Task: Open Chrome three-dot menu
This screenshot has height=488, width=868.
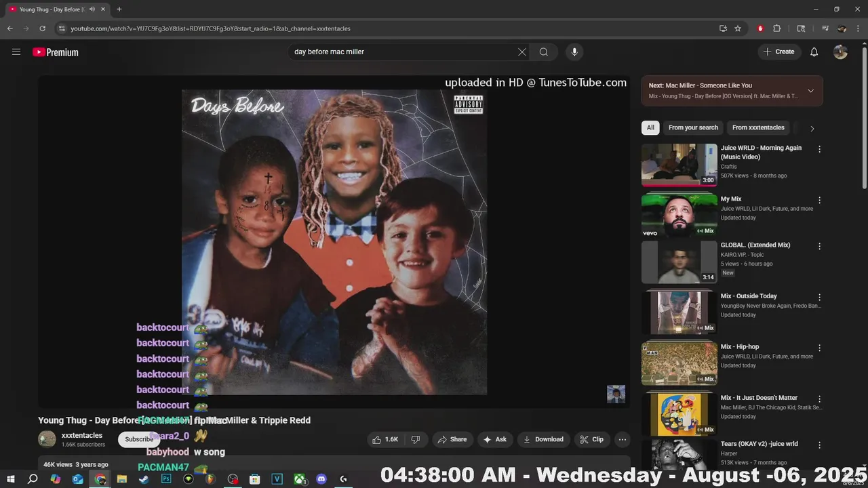Action: point(859,28)
